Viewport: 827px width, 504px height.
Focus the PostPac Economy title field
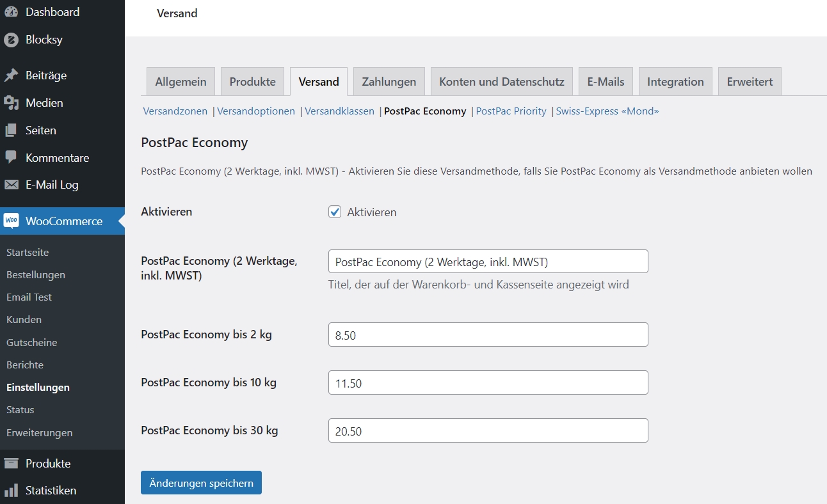pos(488,262)
